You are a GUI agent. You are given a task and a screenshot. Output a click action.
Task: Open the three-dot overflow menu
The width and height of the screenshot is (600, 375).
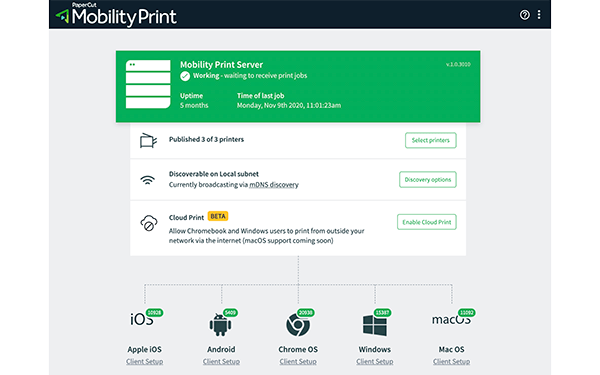coord(539,15)
